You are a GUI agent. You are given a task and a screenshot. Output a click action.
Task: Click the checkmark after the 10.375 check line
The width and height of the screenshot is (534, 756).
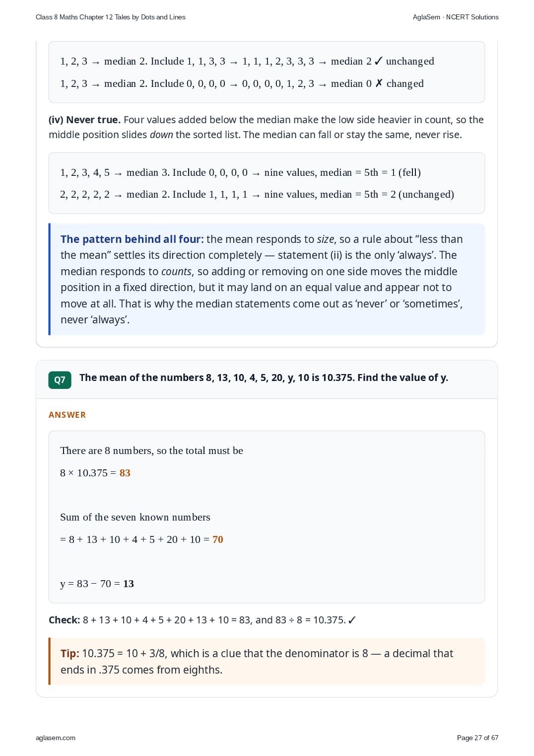pos(352,620)
